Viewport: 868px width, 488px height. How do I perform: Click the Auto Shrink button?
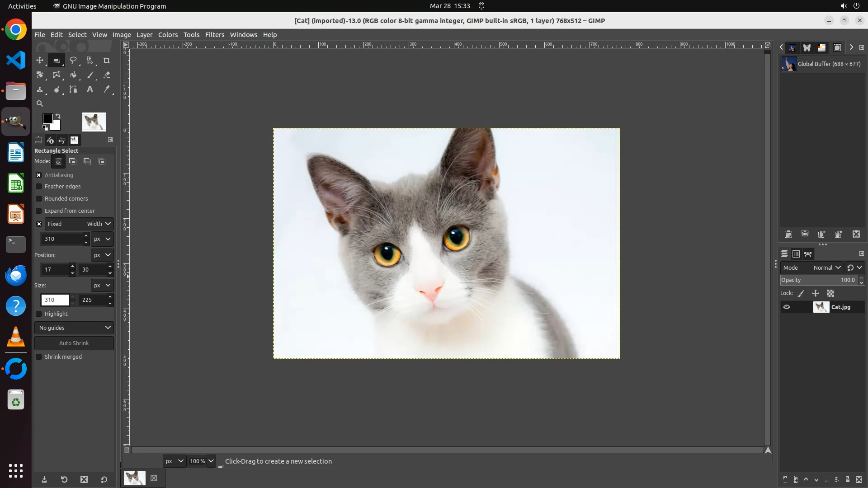pyautogui.click(x=74, y=343)
